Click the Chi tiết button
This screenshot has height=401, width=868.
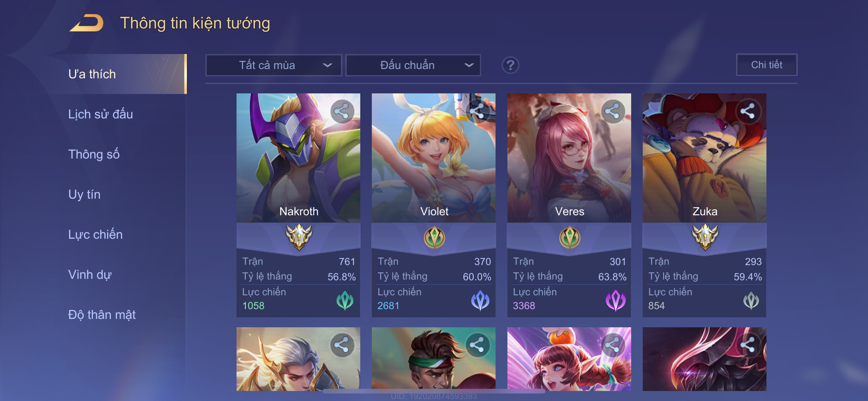[766, 65]
